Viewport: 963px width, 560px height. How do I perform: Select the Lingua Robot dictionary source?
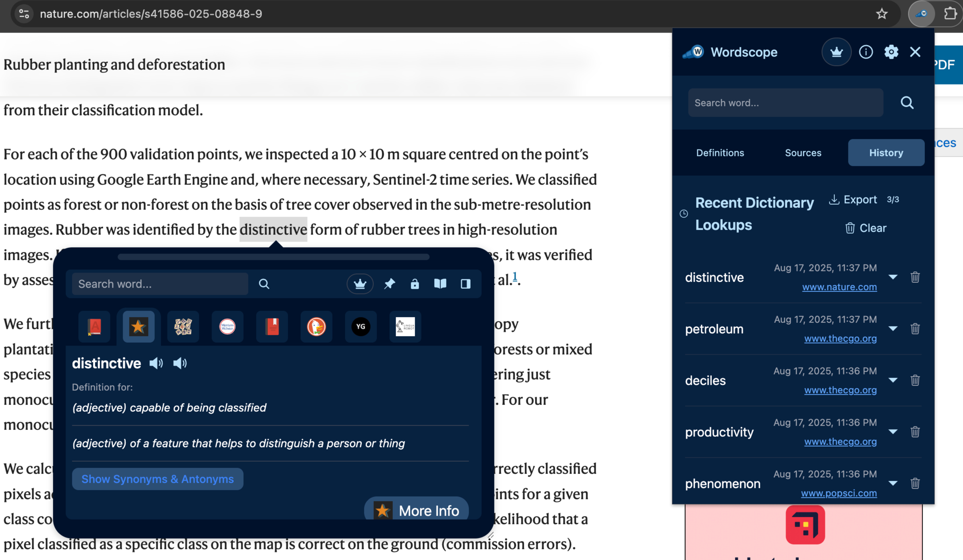(405, 326)
